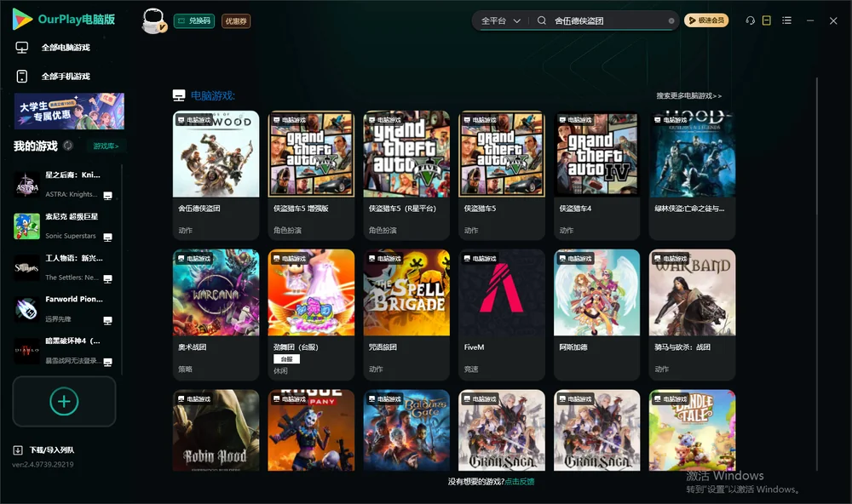The height and width of the screenshot is (504, 852).
Task: Open the Baldur's Gate game cover
Action: 406,430
